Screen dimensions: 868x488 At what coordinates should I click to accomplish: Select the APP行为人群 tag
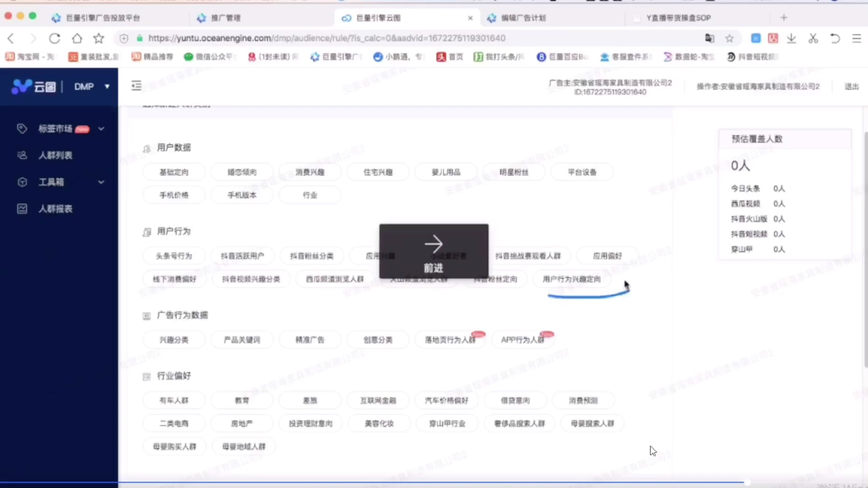click(523, 340)
